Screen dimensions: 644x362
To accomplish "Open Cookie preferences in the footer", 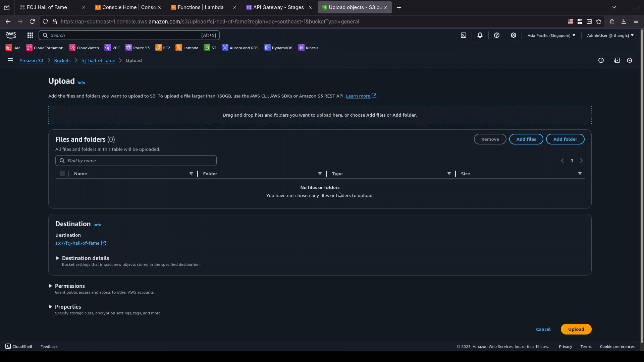I will (x=617, y=347).
